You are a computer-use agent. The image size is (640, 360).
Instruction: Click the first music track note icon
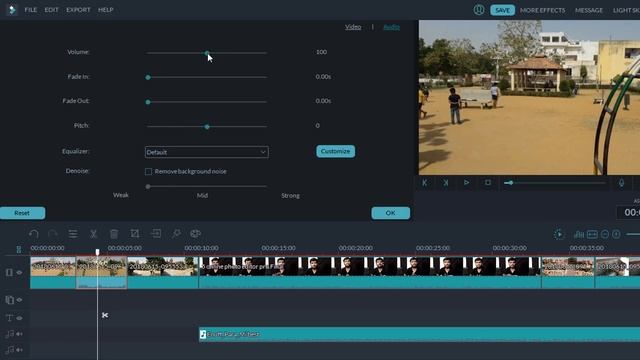(9, 334)
